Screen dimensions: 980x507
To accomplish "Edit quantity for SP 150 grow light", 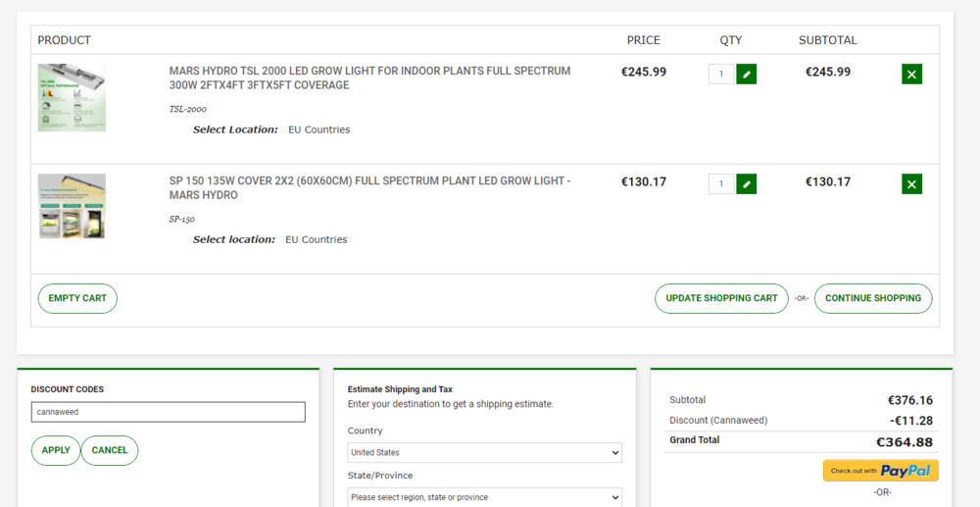I will (x=746, y=183).
